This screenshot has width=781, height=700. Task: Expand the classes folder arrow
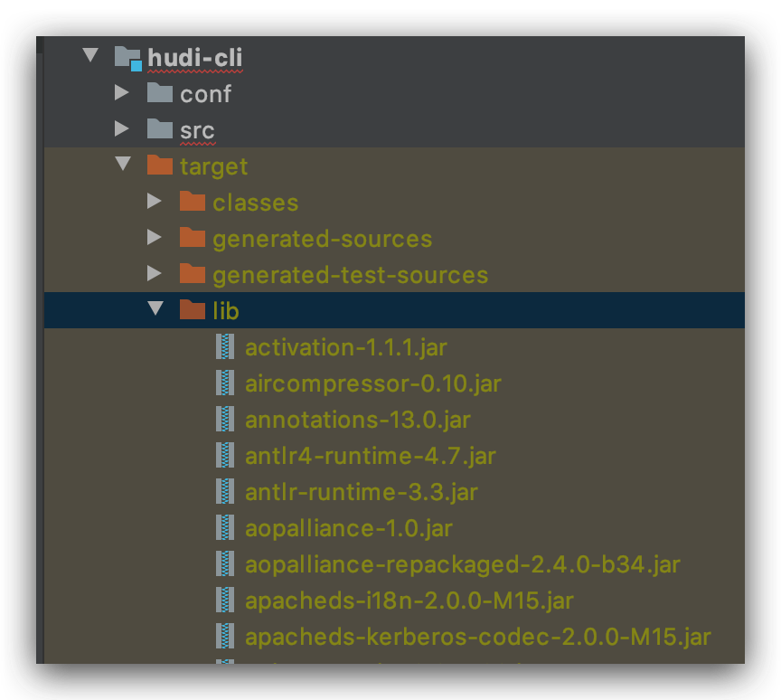[x=155, y=201]
